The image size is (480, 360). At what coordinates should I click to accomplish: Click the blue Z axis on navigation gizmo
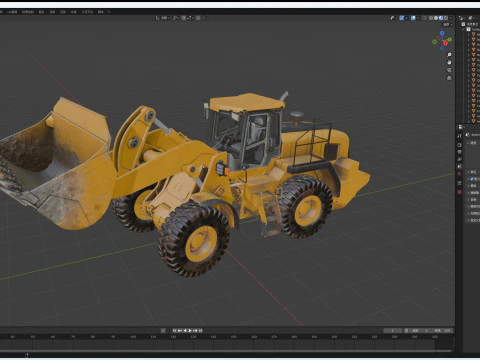point(442,33)
